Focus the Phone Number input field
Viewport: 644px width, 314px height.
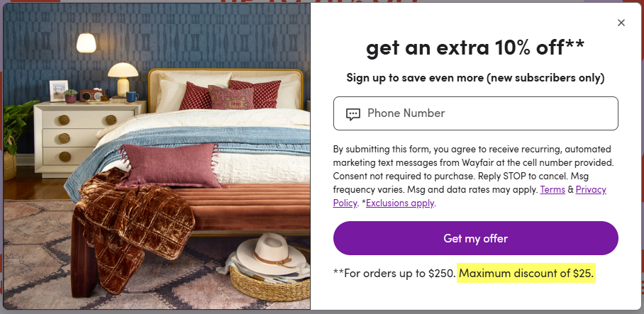[476, 113]
